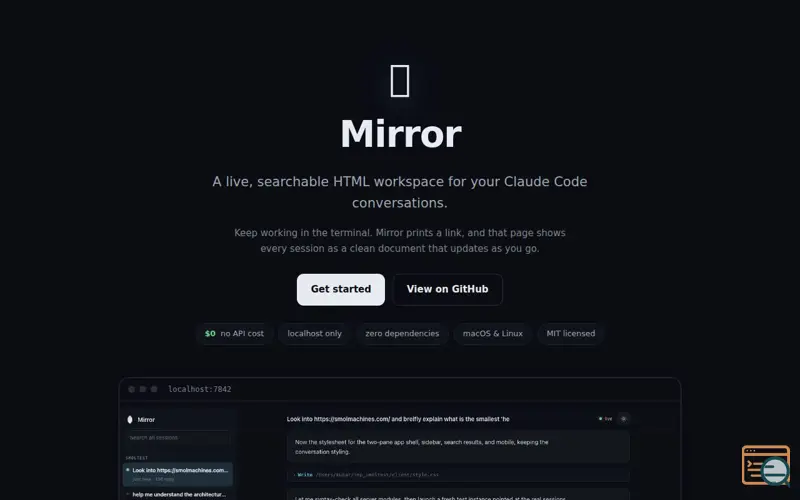Click the zero dependencies badge
The width and height of the screenshot is (800, 500).
(x=402, y=334)
